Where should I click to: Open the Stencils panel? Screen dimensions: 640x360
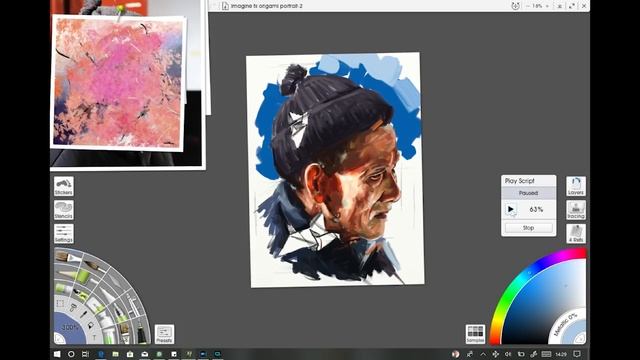[64, 210]
